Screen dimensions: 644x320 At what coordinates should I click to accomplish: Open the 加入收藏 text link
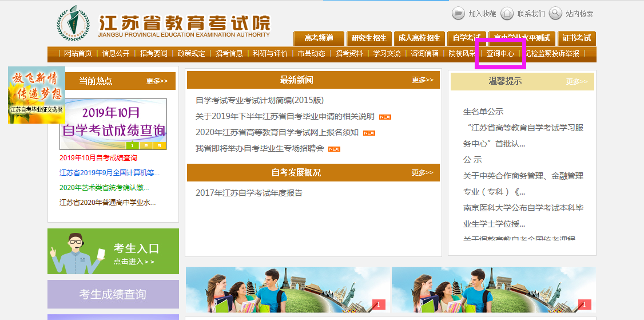483,14
